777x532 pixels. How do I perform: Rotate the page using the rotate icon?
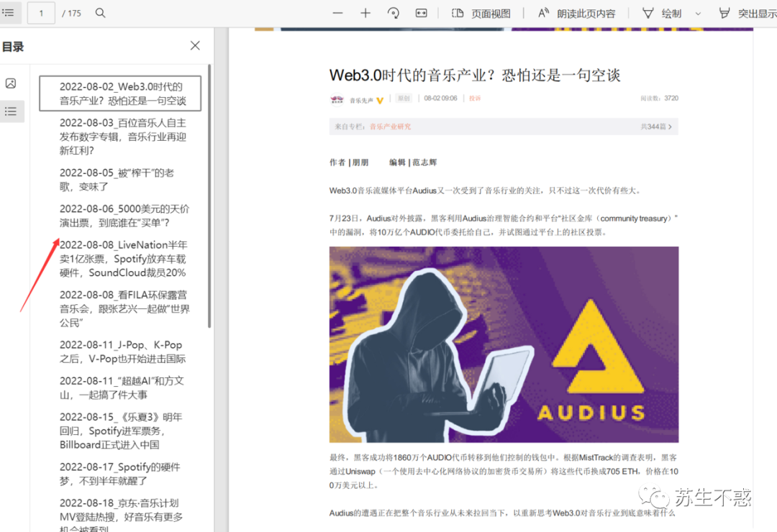click(394, 14)
